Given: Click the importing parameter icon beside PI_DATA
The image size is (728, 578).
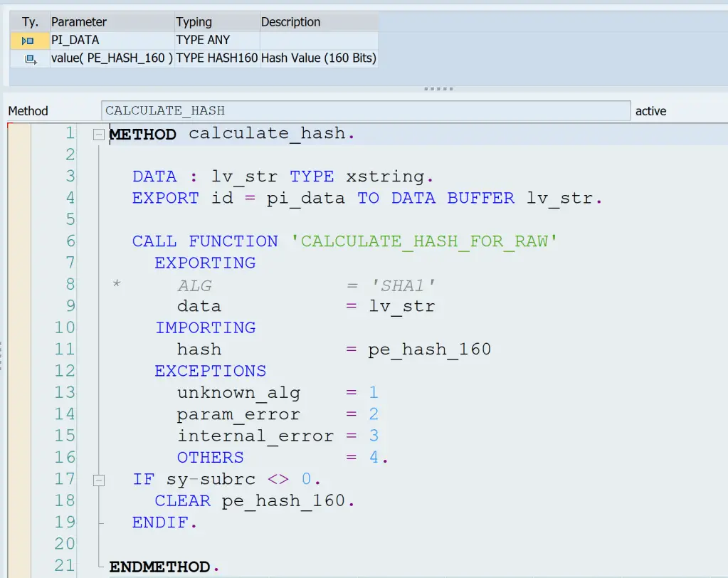Looking at the screenshot, I should [28, 41].
